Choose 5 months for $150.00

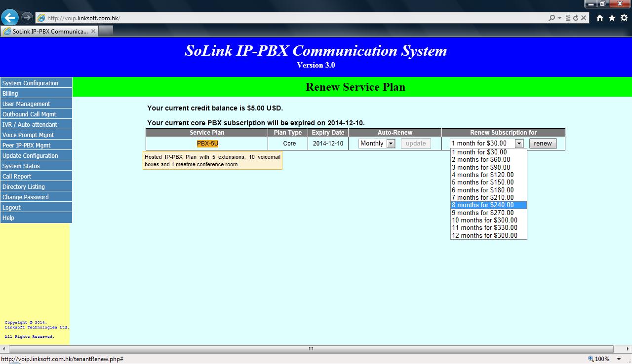pos(489,182)
